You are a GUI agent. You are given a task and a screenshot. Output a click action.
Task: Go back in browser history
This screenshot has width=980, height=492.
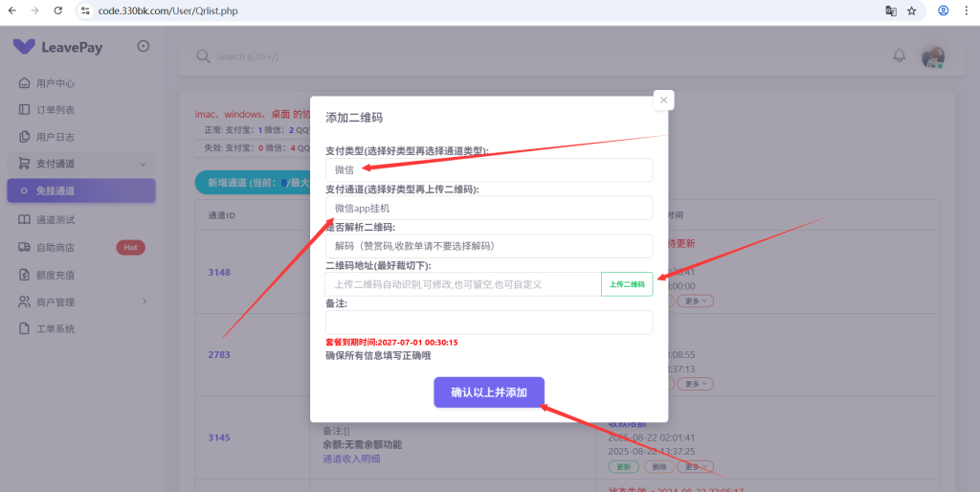pos(11,11)
